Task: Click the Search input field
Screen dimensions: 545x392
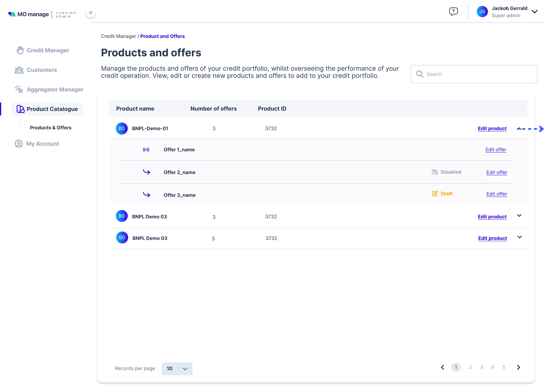Action: click(474, 74)
